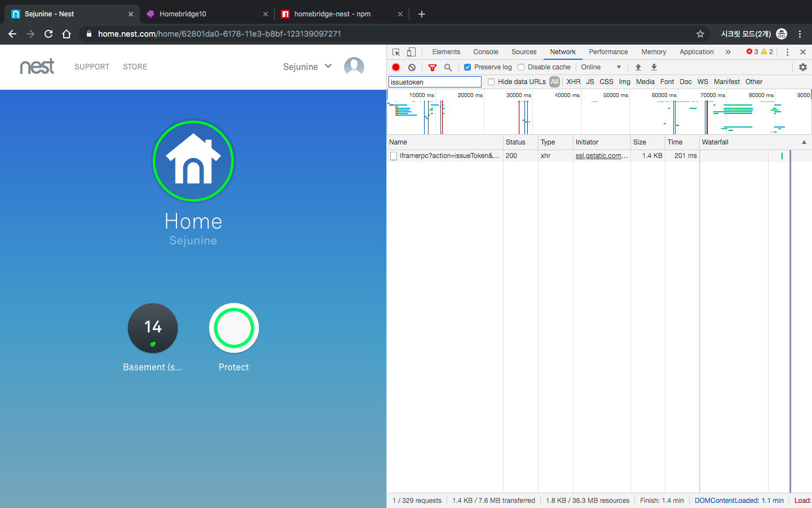
Task: Switch to the Elements tab
Action: tap(446, 52)
